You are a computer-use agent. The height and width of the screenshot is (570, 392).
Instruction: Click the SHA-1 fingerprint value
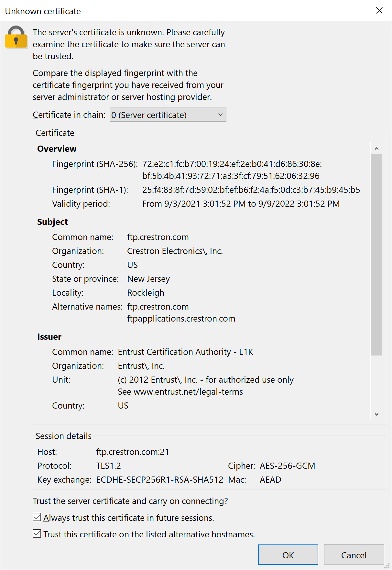point(251,190)
